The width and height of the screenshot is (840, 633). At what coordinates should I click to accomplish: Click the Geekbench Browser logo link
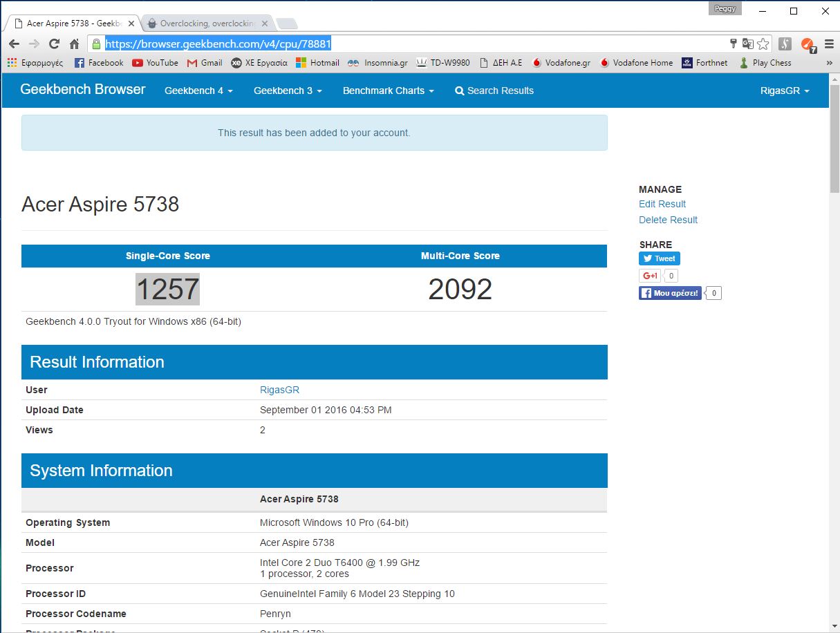click(83, 89)
